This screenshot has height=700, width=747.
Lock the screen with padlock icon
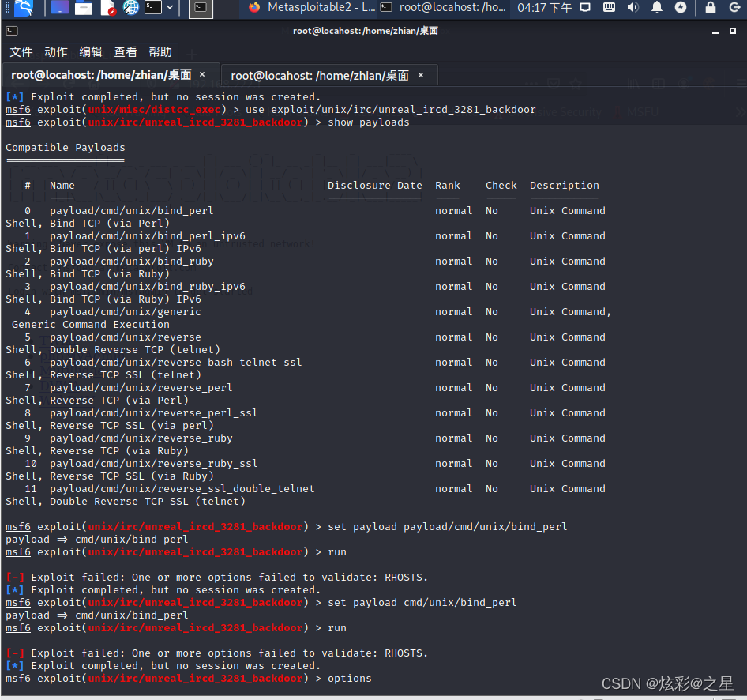[711, 7]
